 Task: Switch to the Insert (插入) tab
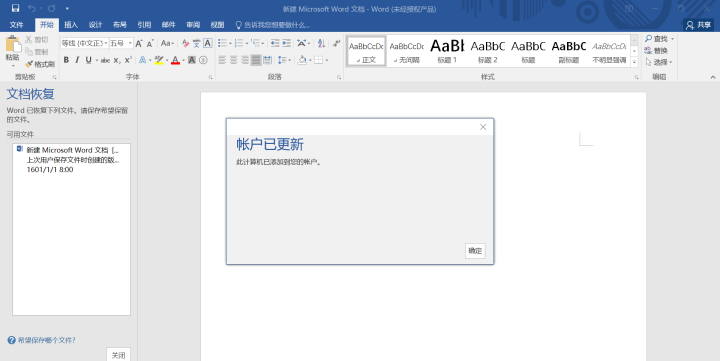[71, 25]
